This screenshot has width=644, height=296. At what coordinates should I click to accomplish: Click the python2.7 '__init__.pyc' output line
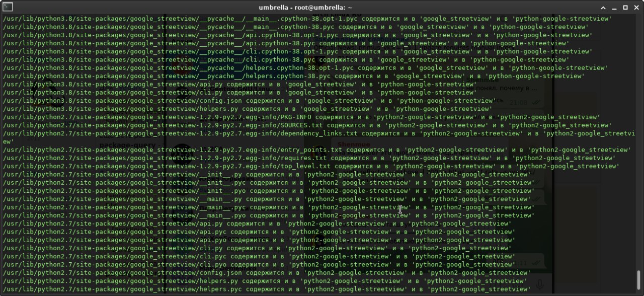[268, 182]
